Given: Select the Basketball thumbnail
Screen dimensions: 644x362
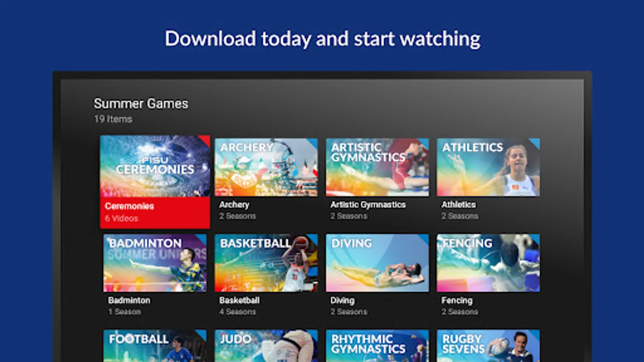Looking at the screenshot, I should tap(266, 263).
